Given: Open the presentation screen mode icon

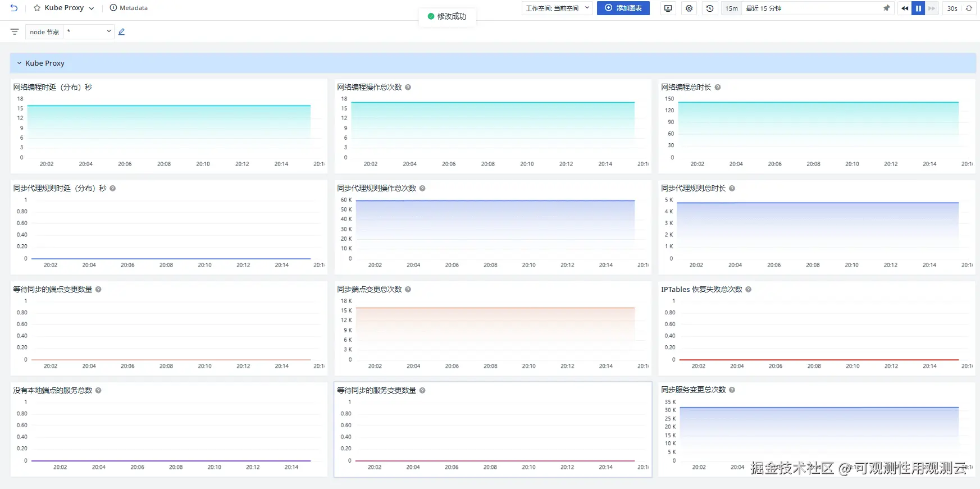Looking at the screenshot, I should (x=668, y=8).
